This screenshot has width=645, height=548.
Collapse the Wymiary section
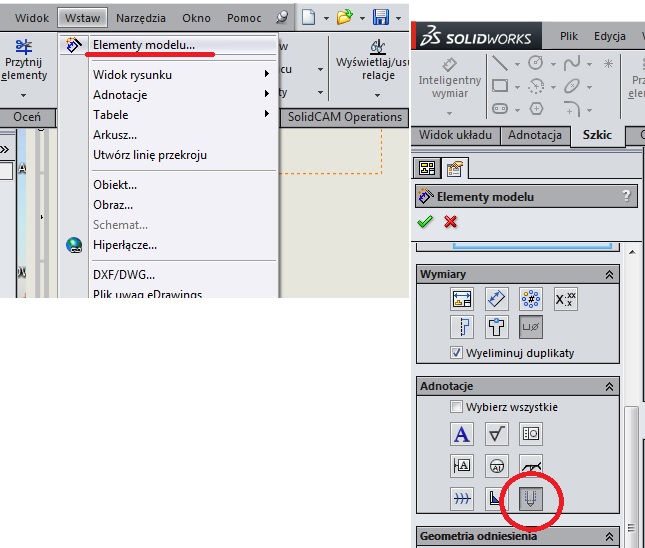pos(609,275)
